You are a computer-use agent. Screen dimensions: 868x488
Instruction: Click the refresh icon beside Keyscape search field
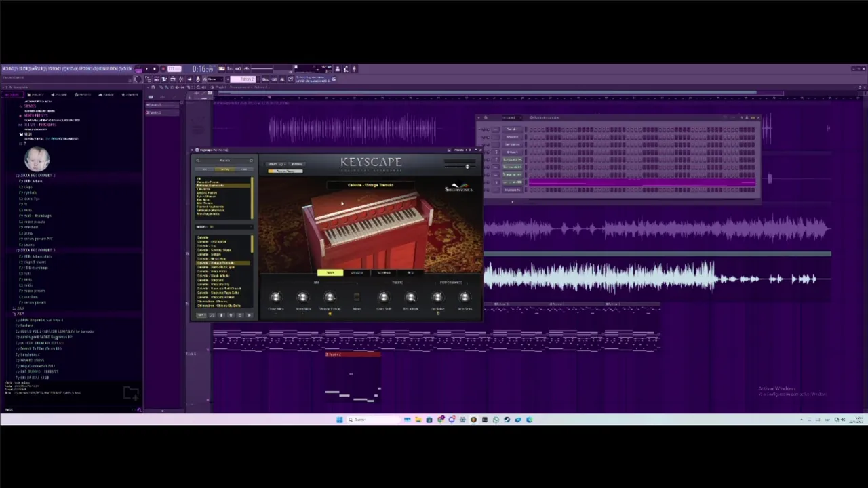(251, 161)
